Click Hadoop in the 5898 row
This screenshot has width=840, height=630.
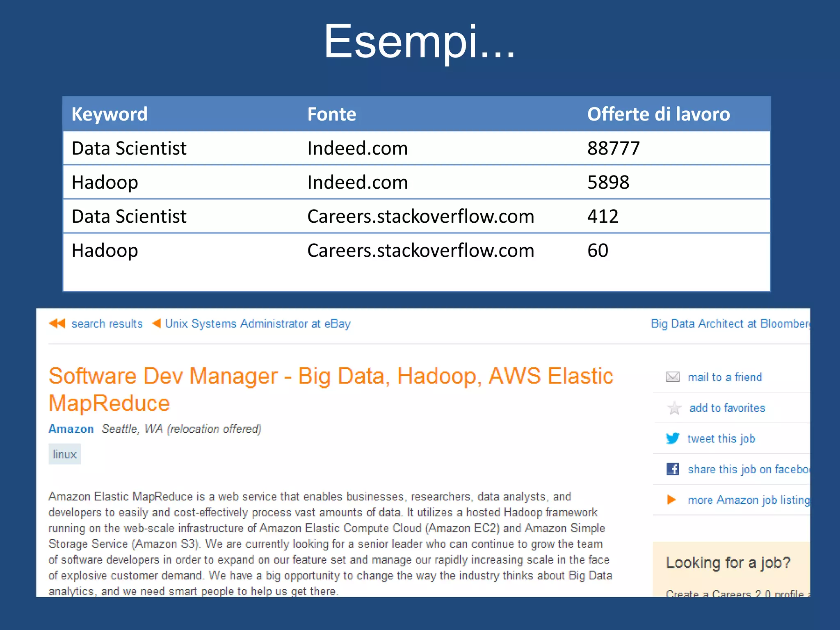tap(105, 182)
